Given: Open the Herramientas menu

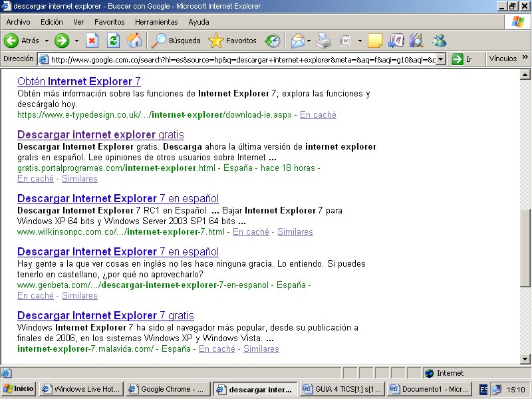Looking at the screenshot, I should coord(156,22).
